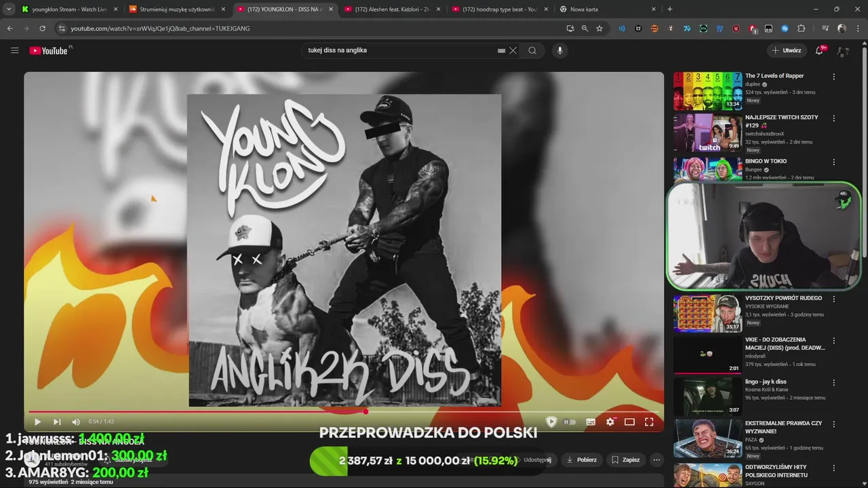
Task: Skip to the next video
Action: point(57,422)
